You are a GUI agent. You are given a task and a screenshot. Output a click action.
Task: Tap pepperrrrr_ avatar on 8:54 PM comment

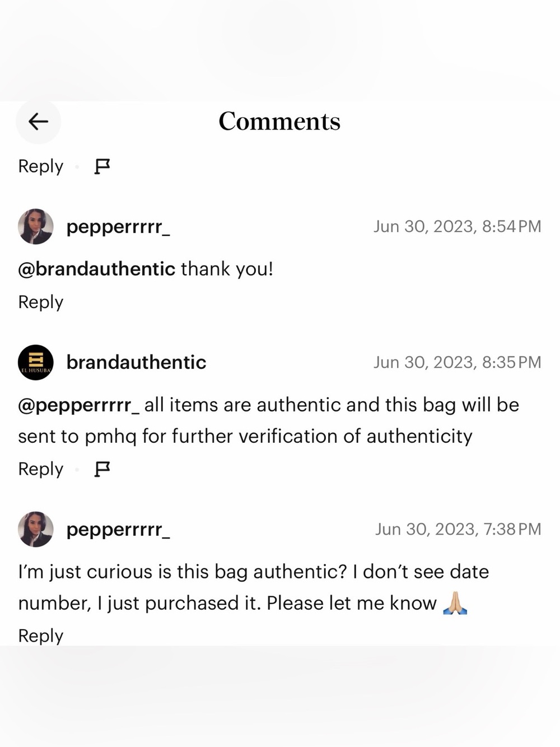36,226
